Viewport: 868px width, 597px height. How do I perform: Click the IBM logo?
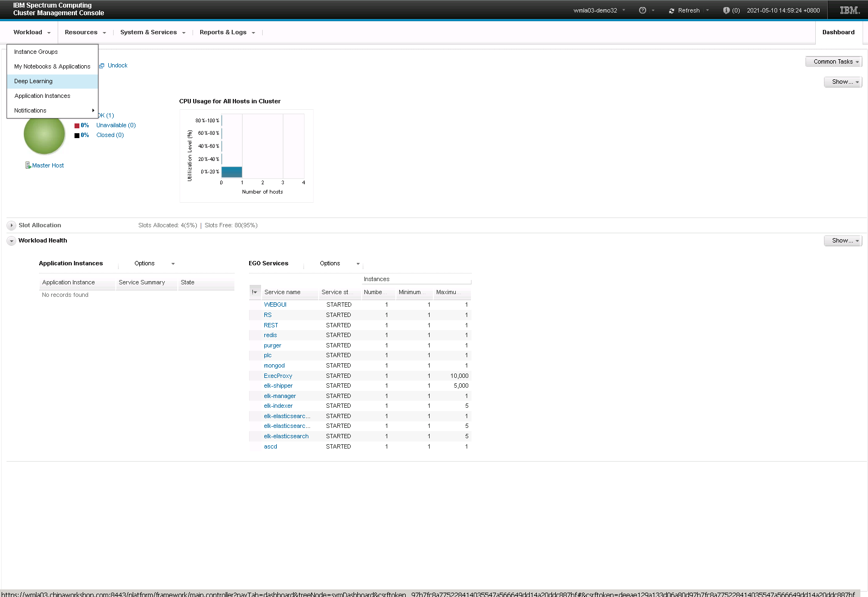[850, 10]
